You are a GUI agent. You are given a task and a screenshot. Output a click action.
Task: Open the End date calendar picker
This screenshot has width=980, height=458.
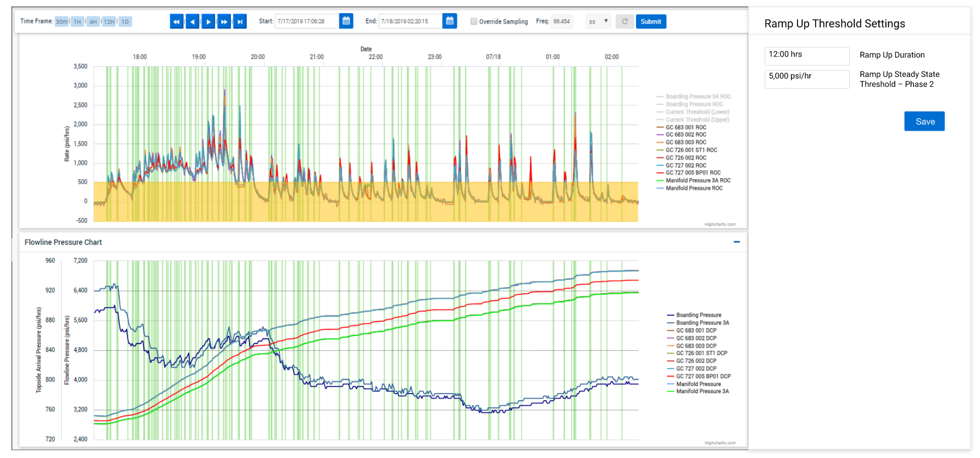click(450, 21)
